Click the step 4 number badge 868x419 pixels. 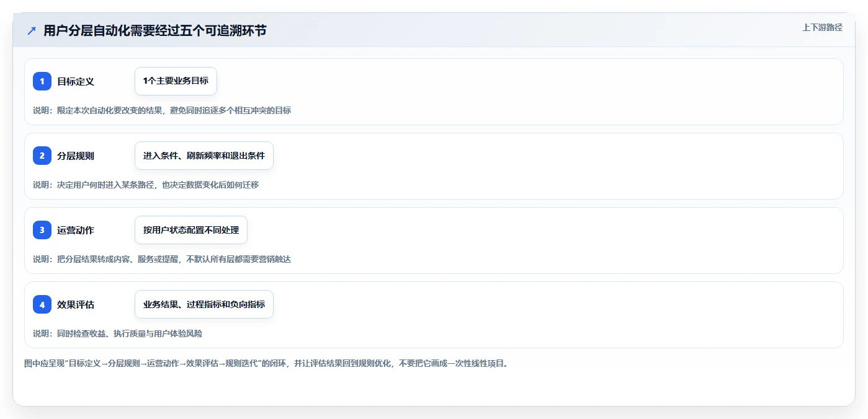click(42, 304)
